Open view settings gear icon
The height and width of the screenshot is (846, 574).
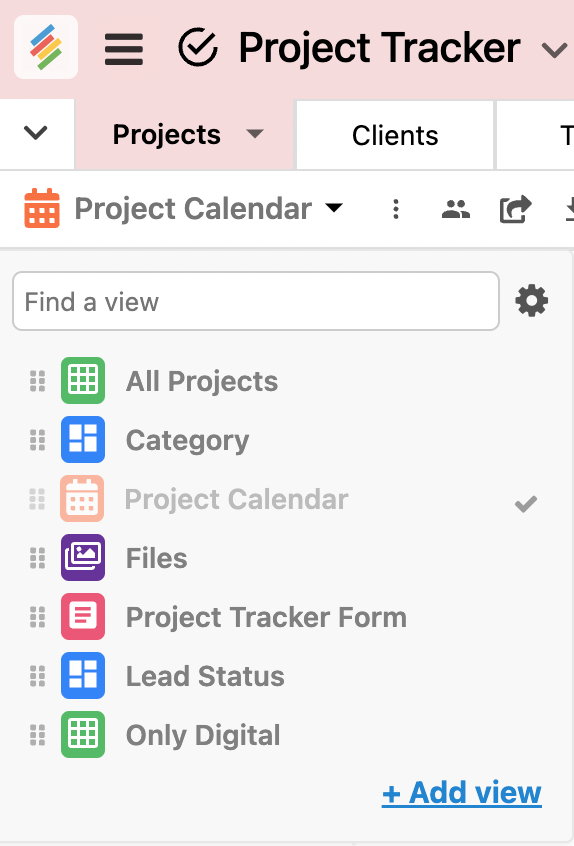[531, 301]
